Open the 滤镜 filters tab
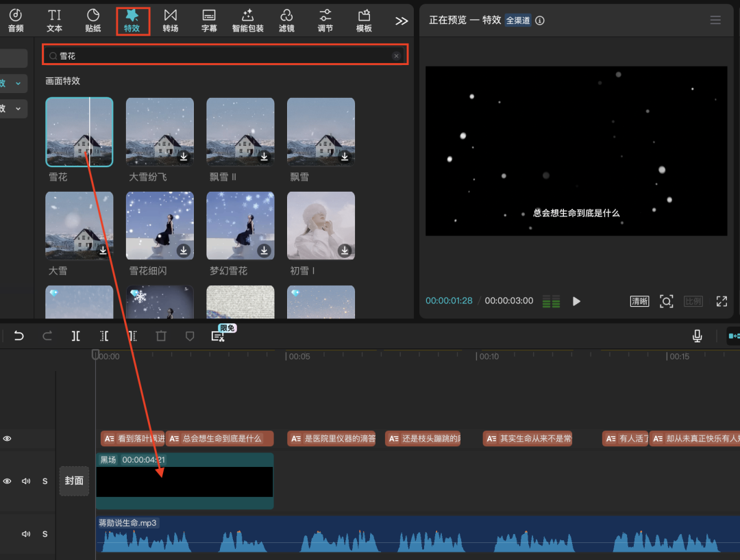 286,21
